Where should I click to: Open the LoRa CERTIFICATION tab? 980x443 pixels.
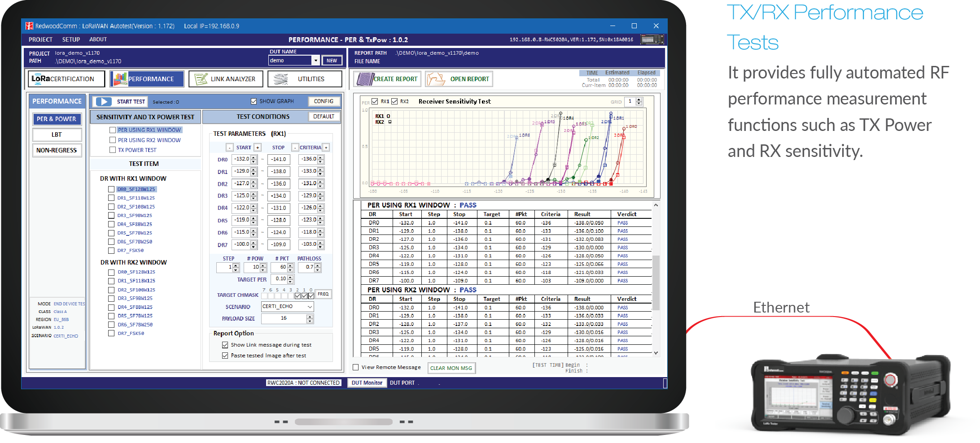click(66, 79)
